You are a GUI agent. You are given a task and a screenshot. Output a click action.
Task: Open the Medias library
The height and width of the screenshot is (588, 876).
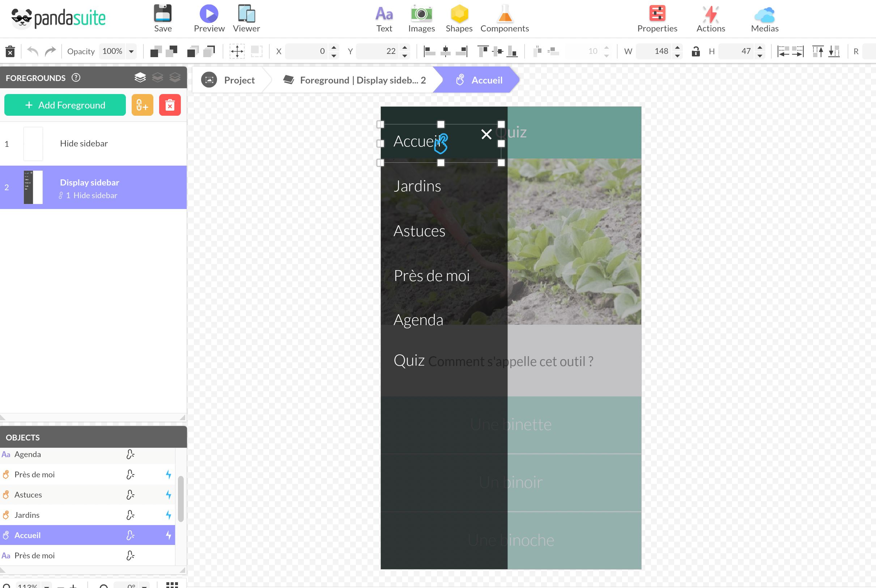click(764, 17)
